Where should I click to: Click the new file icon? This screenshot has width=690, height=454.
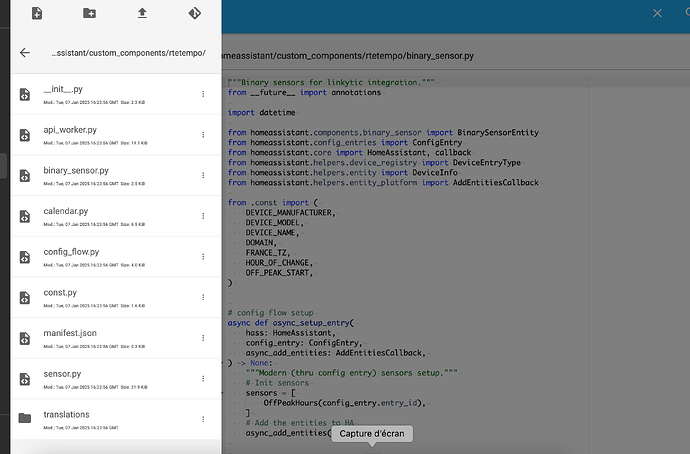point(37,13)
